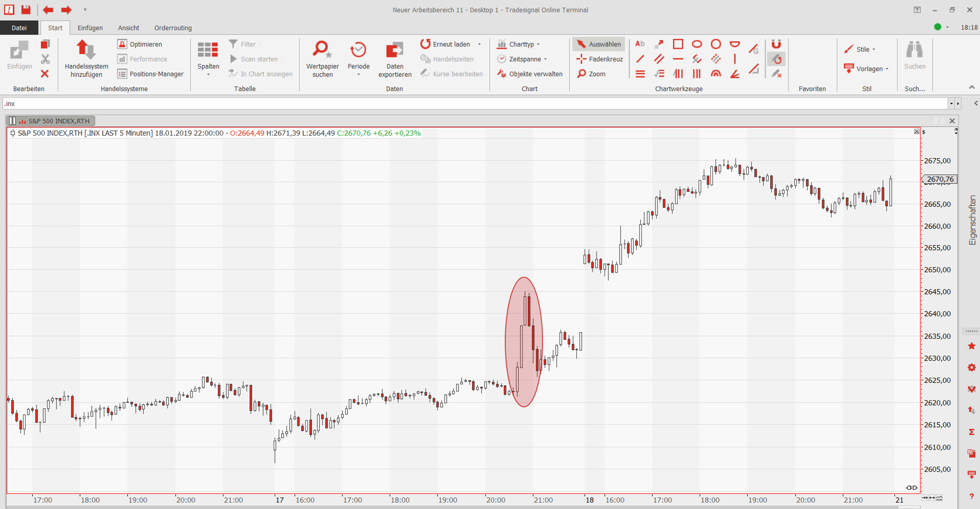Select the rectangle drawing tool

(x=678, y=44)
